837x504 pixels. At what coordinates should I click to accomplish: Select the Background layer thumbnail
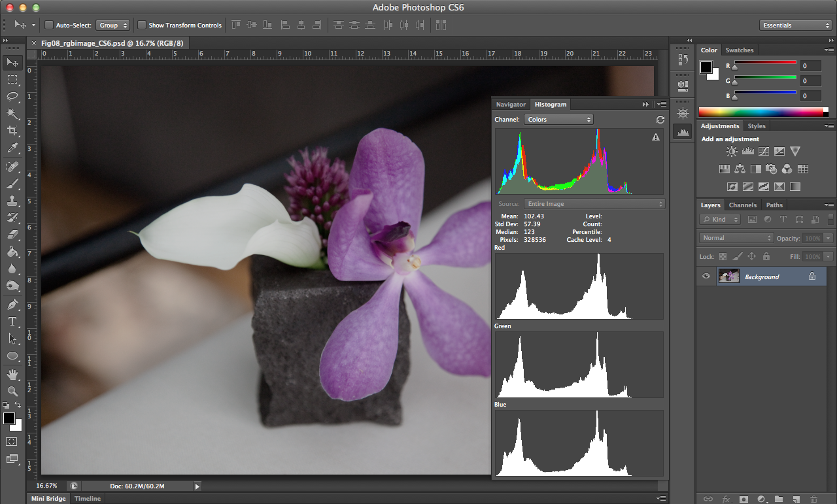point(728,277)
